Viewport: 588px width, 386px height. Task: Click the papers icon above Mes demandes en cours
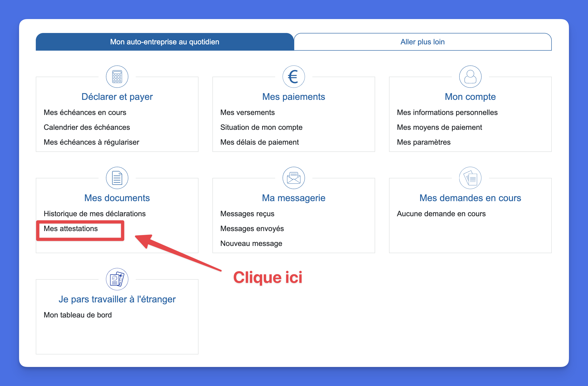click(470, 178)
